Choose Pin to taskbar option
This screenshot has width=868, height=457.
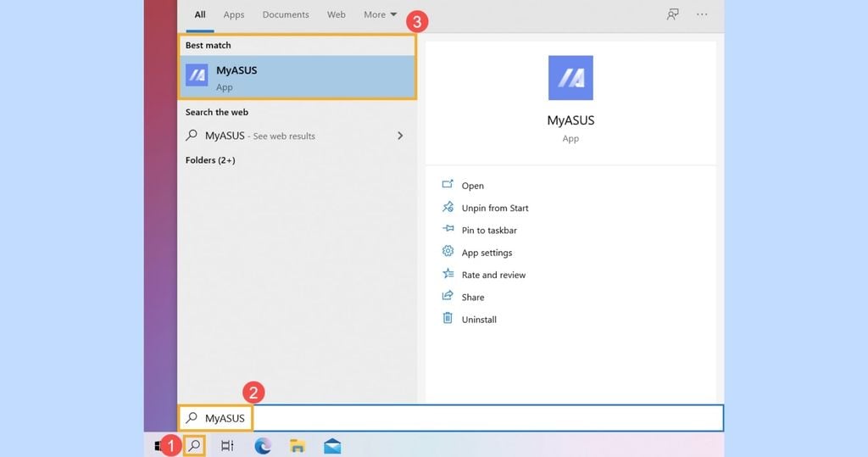click(489, 231)
